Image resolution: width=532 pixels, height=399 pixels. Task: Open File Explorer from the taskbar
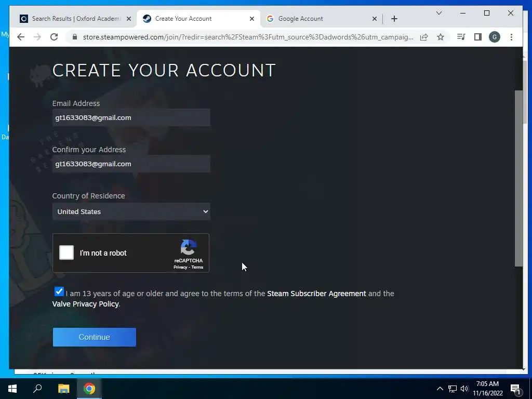(x=63, y=389)
